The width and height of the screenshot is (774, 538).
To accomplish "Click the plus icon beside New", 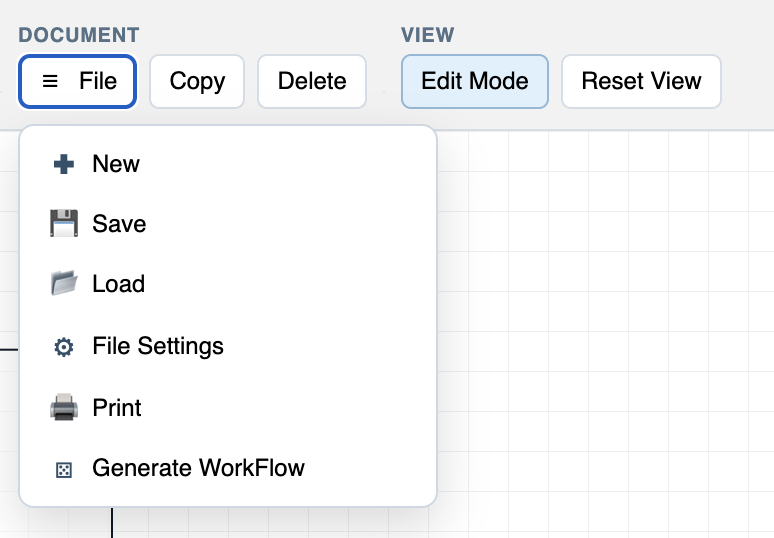I will click(64, 164).
